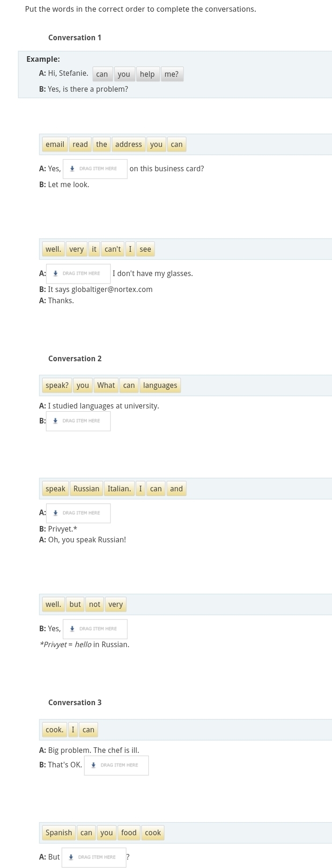
Task: Click the drop box after 'B: Yes,'
Action: (x=95, y=629)
